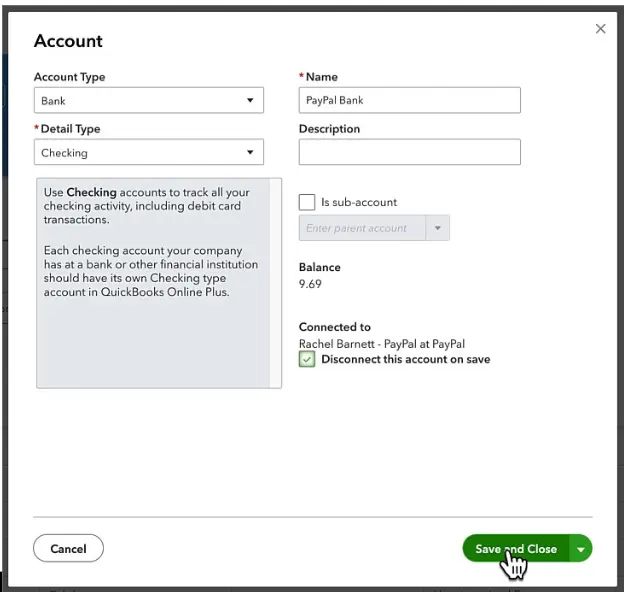Click the detail type description scrollbar
This screenshot has height=592, width=624.
pyautogui.click(x=275, y=283)
